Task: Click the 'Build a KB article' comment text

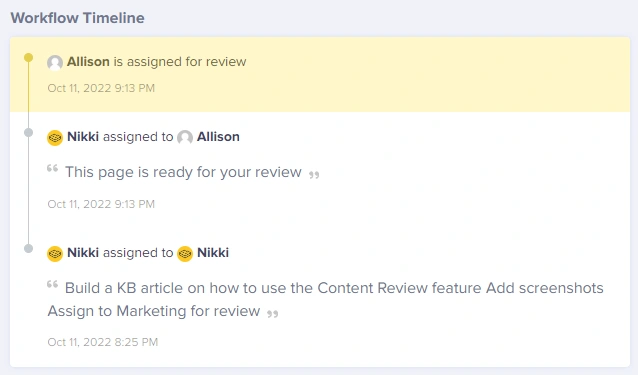Action: pos(326,299)
